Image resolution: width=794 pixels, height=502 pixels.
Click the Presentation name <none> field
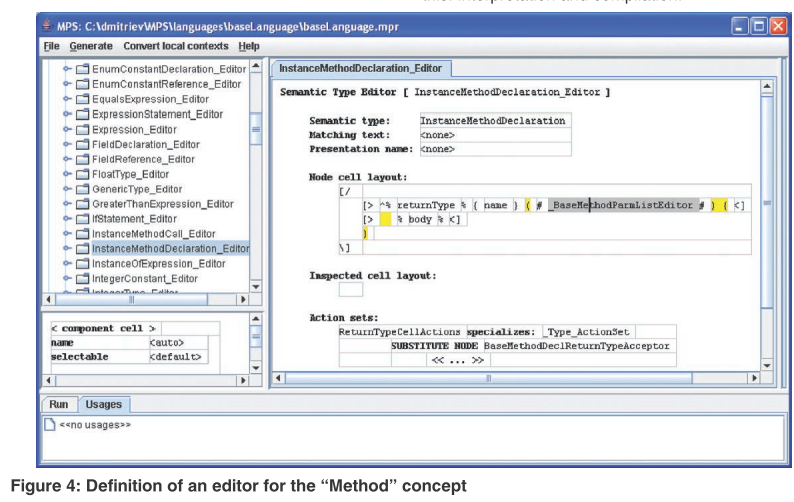pyautogui.click(x=495, y=149)
